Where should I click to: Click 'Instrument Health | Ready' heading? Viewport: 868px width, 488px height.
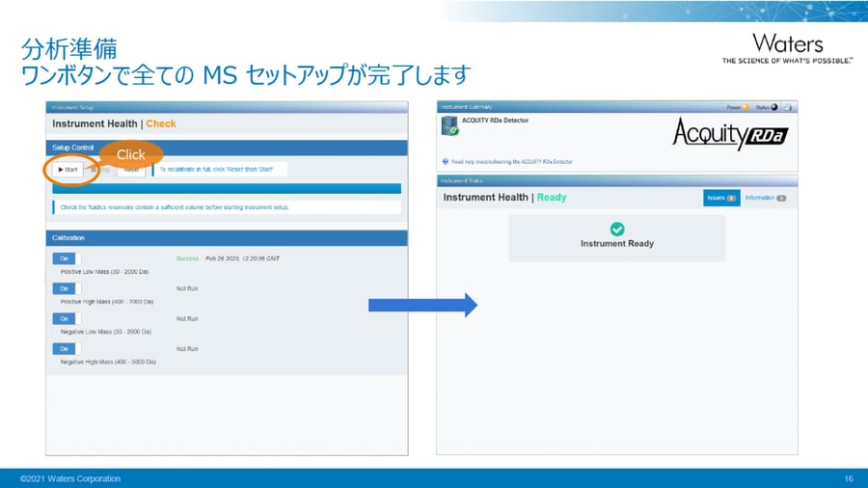(504, 197)
